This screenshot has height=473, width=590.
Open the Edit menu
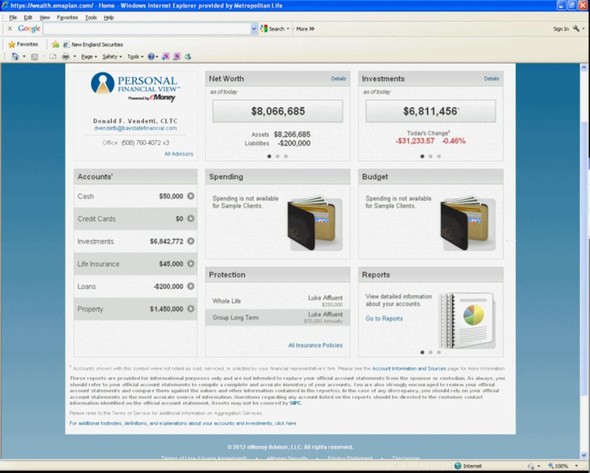[x=28, y=18]
